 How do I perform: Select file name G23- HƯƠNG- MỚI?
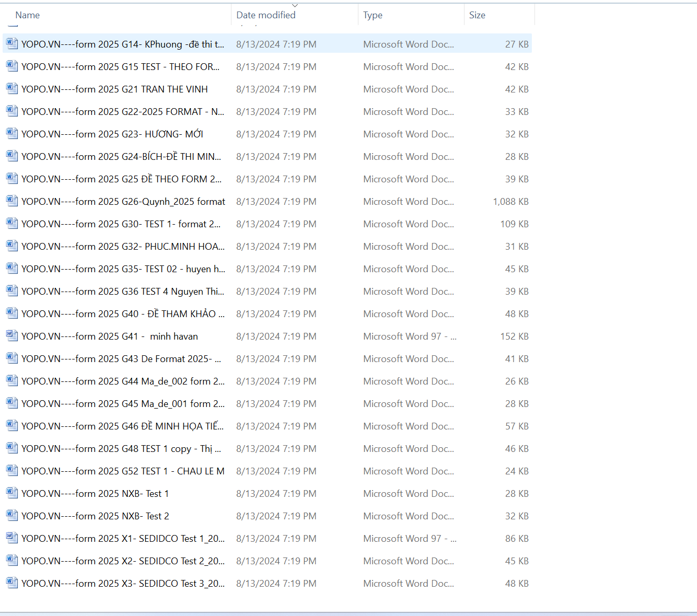pyautogui.click(x=112, y=134)
